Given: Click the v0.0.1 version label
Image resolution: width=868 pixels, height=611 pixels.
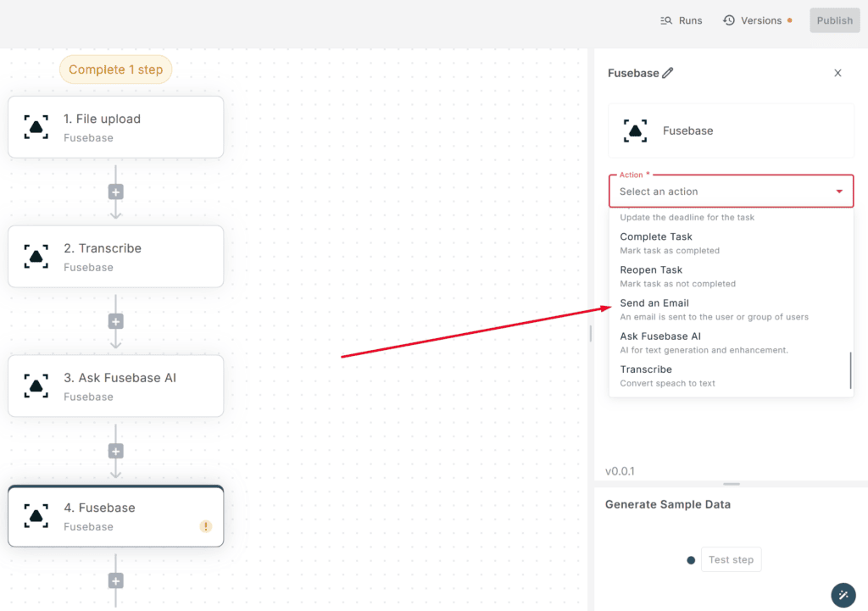Looking at the screenshot, I should coord(620,471).
